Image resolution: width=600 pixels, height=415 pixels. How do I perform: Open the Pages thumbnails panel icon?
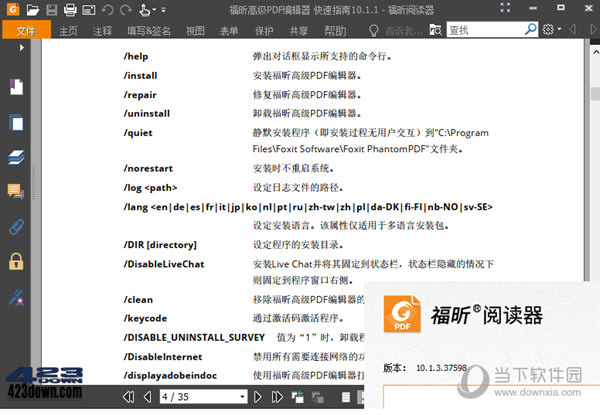coord(16,122)
